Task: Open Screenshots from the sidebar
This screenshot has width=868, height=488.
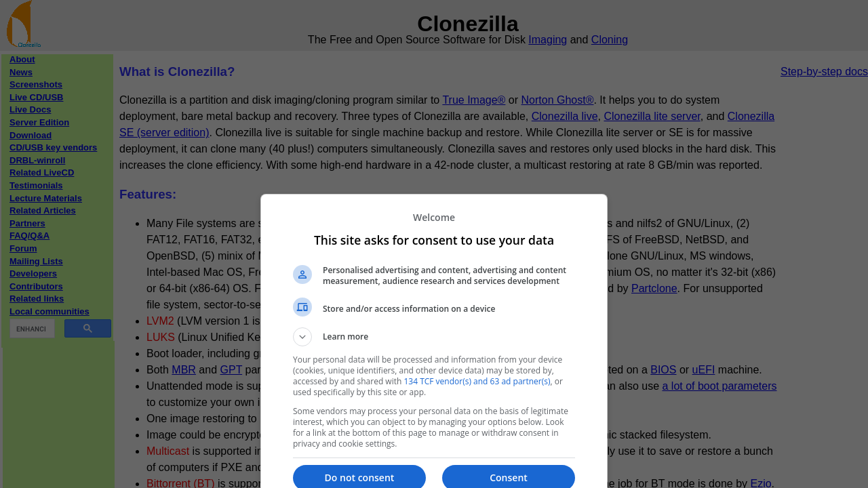Action: coord(36,85)
